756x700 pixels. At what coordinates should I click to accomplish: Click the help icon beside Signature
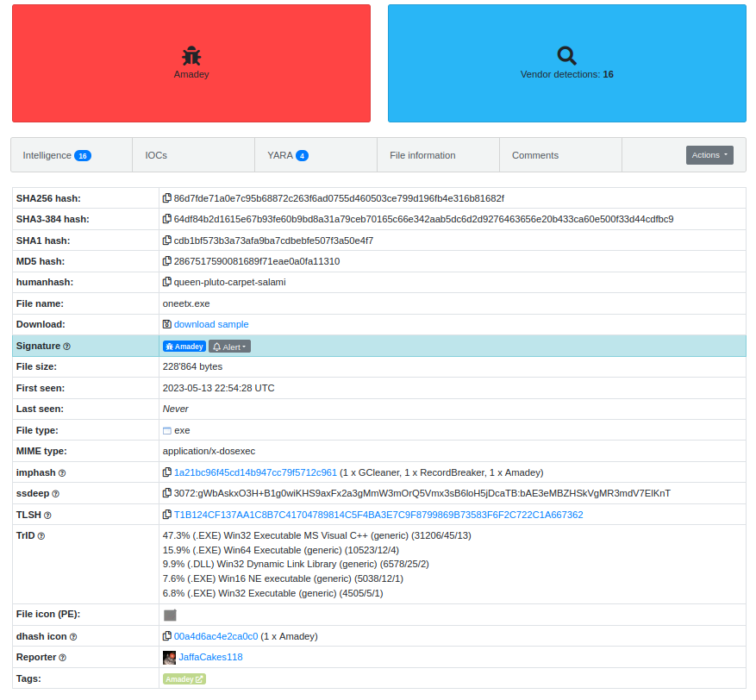pos(66,347)
